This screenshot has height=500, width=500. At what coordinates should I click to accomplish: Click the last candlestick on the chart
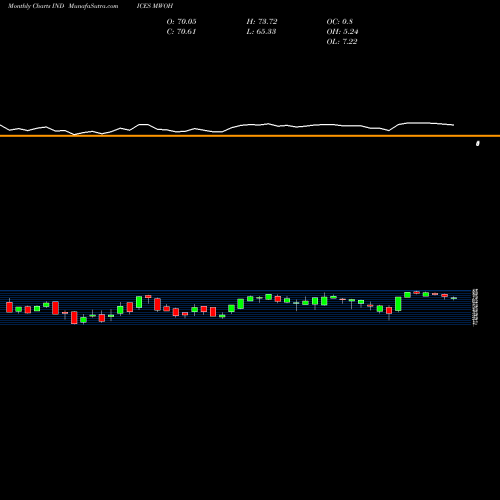tap(454, 298)
